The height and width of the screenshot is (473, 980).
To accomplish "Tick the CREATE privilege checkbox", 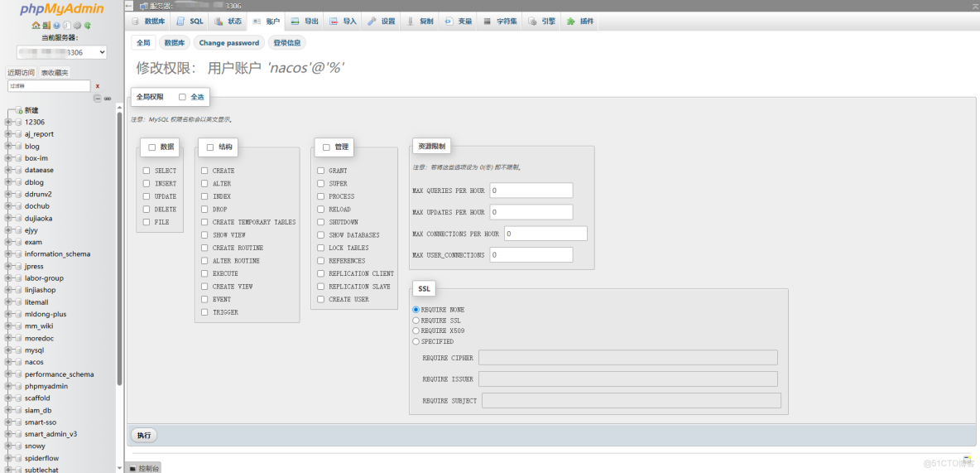I will tap(204, 171).
